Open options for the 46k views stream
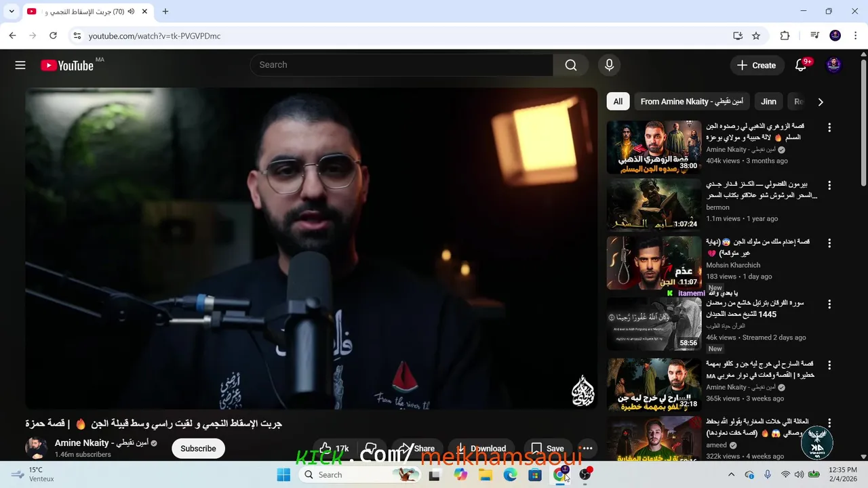The height and width of the screenshot is (488, 868). (829, 304)
